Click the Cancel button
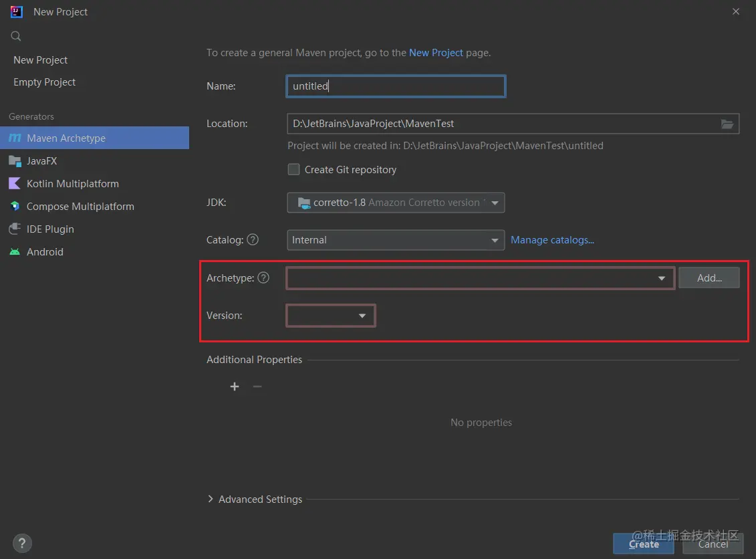 [x=713, y=544]
